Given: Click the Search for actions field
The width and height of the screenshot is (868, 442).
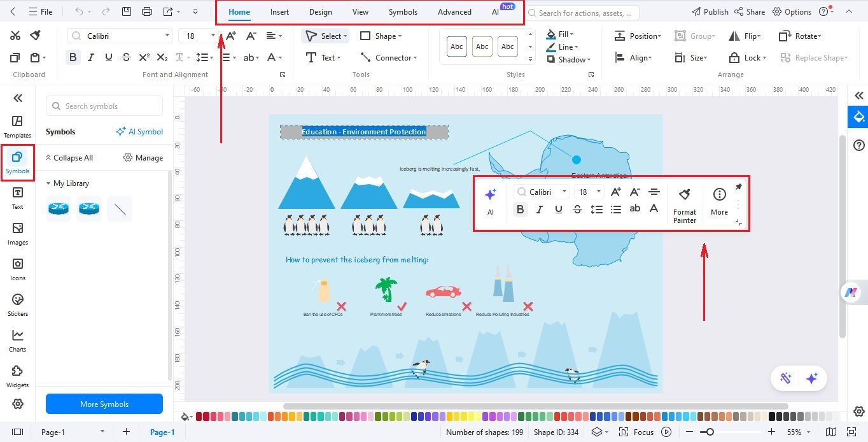Looking at the screenshot, I should click(x=582, y=12).
